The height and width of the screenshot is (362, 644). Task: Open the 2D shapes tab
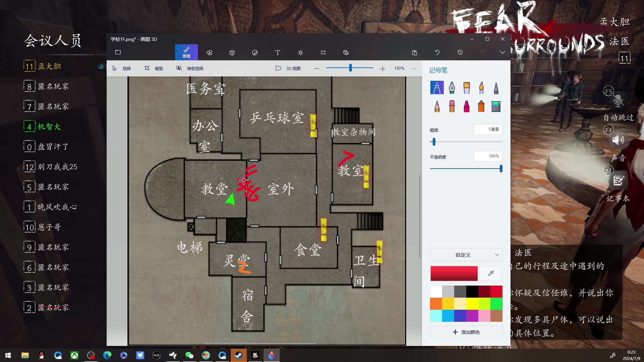click(209, 53)
